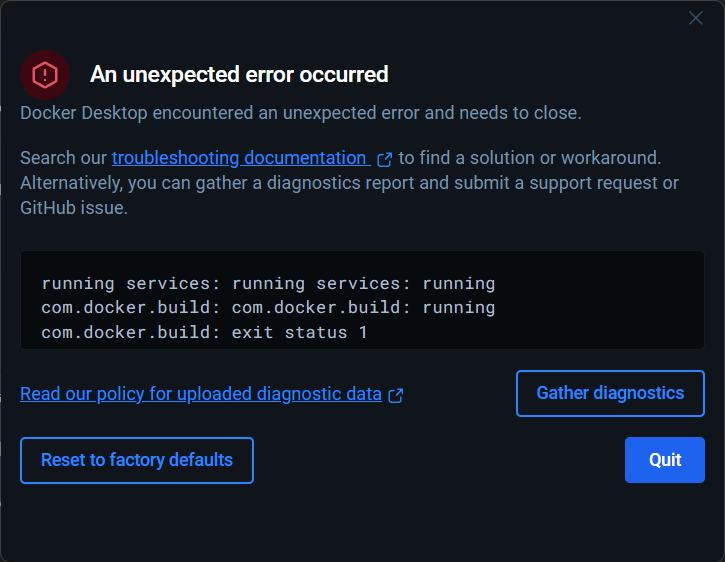
Task: Click external-link icon beside troubleshooting documentation
Action: (x=384, y=159)
